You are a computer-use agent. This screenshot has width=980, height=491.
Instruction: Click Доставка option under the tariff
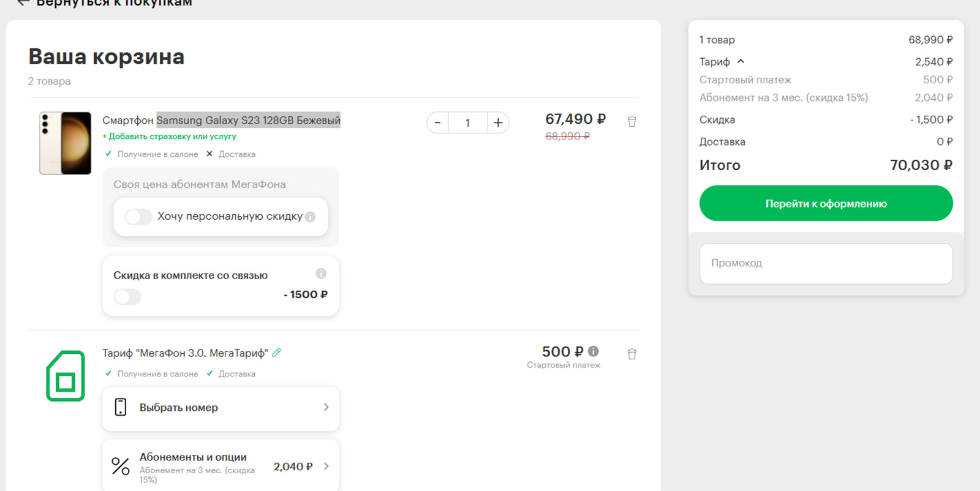pyautogui.click(x=237, y=374)
